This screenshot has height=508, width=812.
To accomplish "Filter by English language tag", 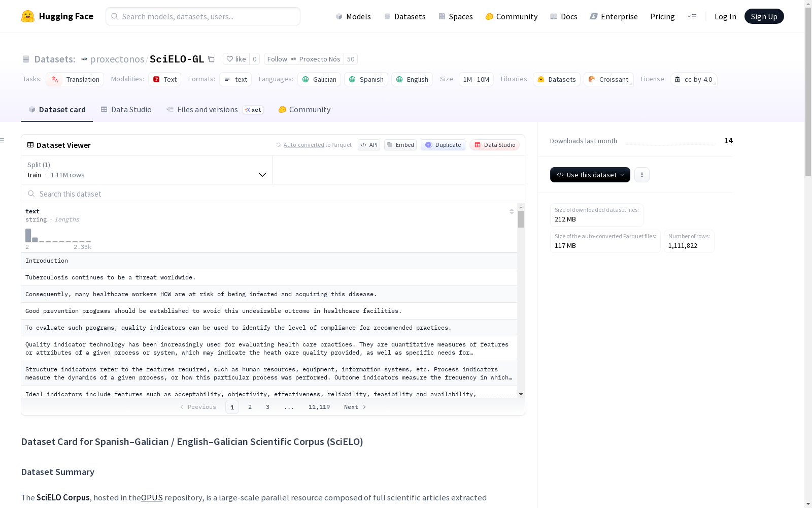I will coord(412,79).
